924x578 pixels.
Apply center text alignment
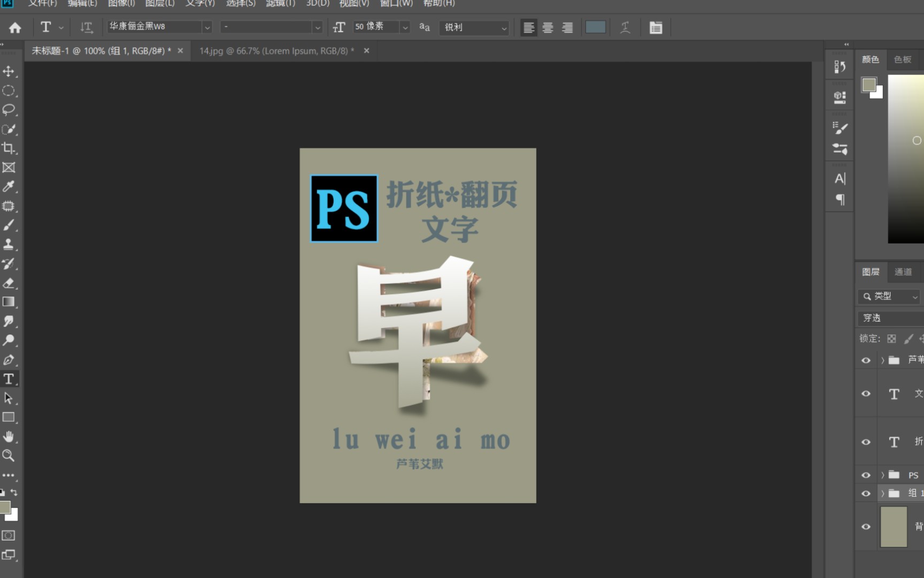[548, 27]
